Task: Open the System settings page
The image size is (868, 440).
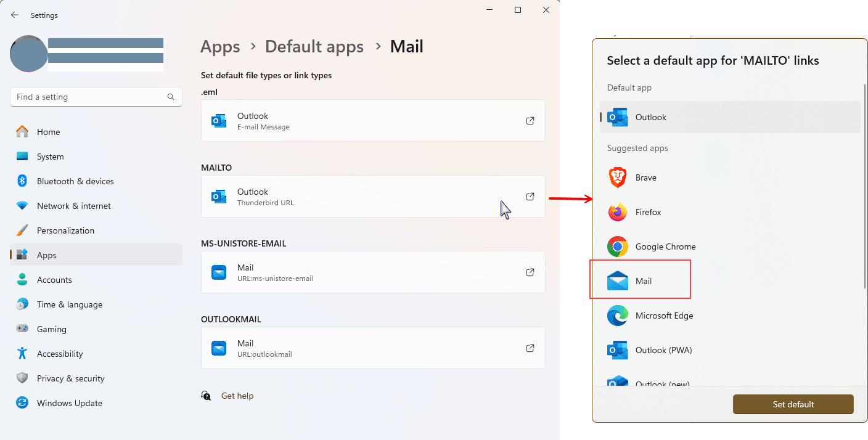Action: 96,157
